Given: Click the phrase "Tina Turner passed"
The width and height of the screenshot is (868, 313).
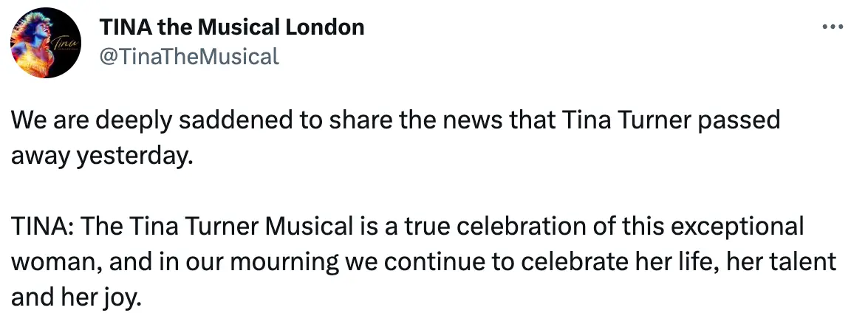Looking at the screenshot, I should [x=671, y=120].
